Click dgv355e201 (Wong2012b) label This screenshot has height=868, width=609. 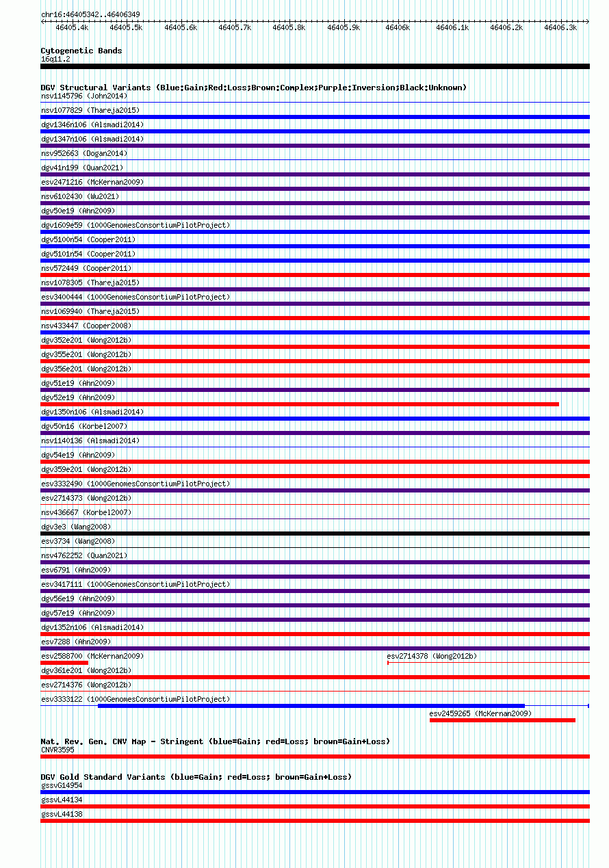click(x=86, y=354)
